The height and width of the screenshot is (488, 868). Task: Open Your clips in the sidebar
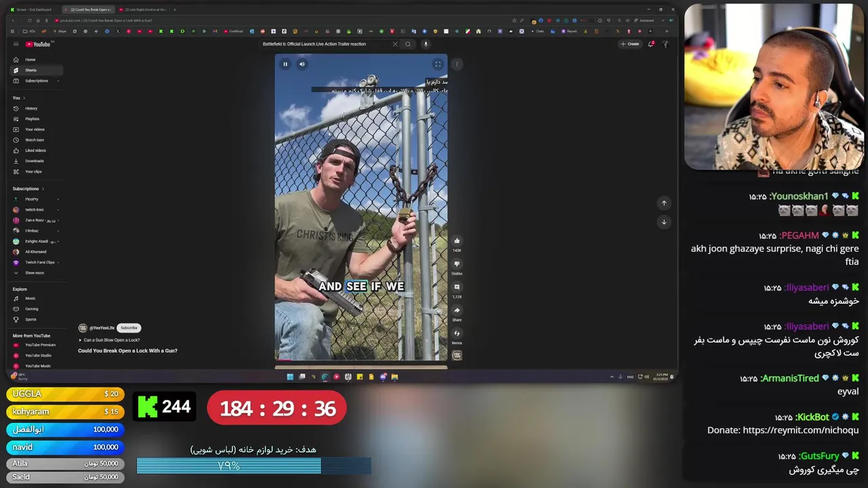point(37,171)
